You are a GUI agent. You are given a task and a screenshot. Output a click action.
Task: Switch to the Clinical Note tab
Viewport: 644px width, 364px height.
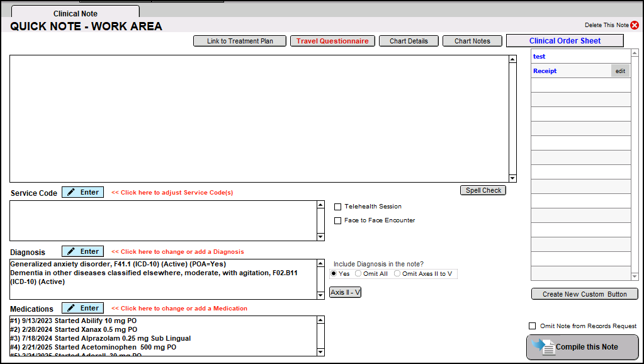pos(75,13)
